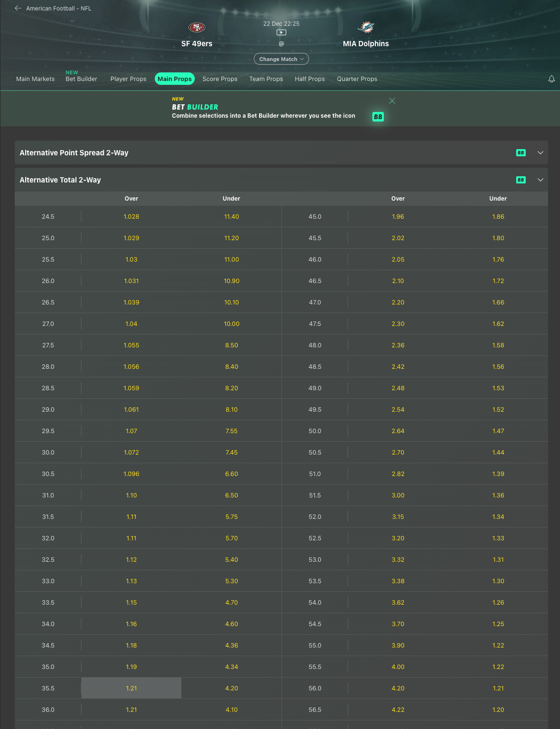This screenshot has height=729, width=560.
Task: Select Over 45.0 at odds 1.96
Action: coord(398,216)
